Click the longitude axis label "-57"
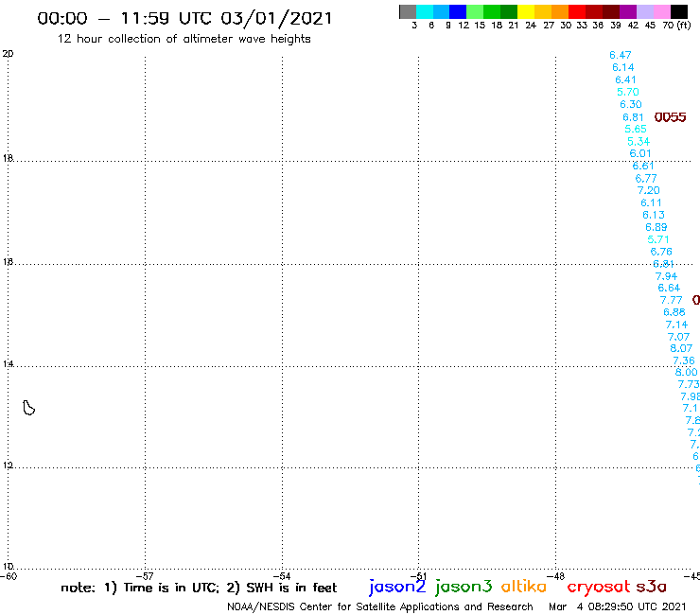This screenshot has width=700, height=615. (145, 576)
